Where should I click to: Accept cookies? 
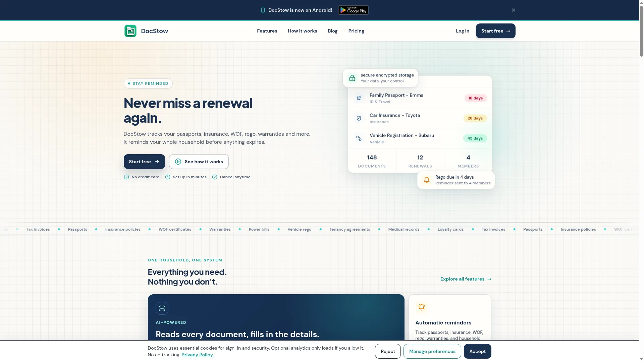(x=478, y=351)
